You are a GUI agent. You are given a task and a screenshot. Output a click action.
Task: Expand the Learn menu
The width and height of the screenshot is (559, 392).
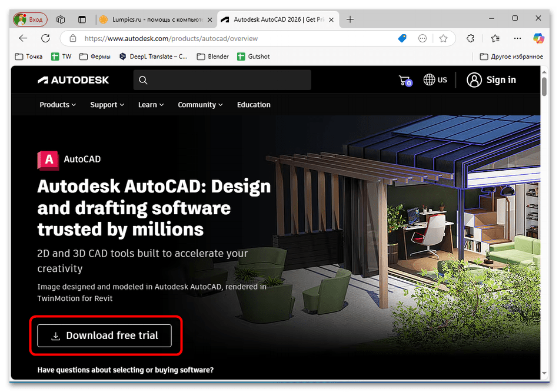tap(151, 105)
